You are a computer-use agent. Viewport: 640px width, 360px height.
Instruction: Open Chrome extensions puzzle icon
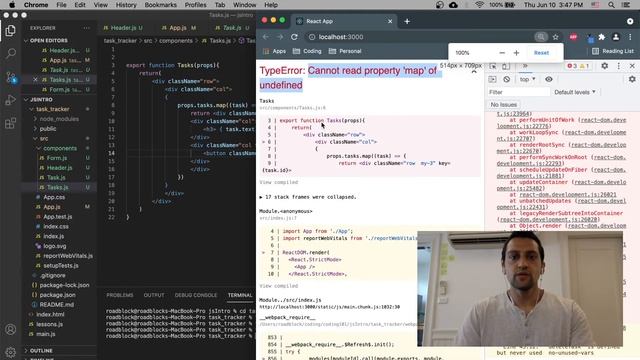[602, 37]
